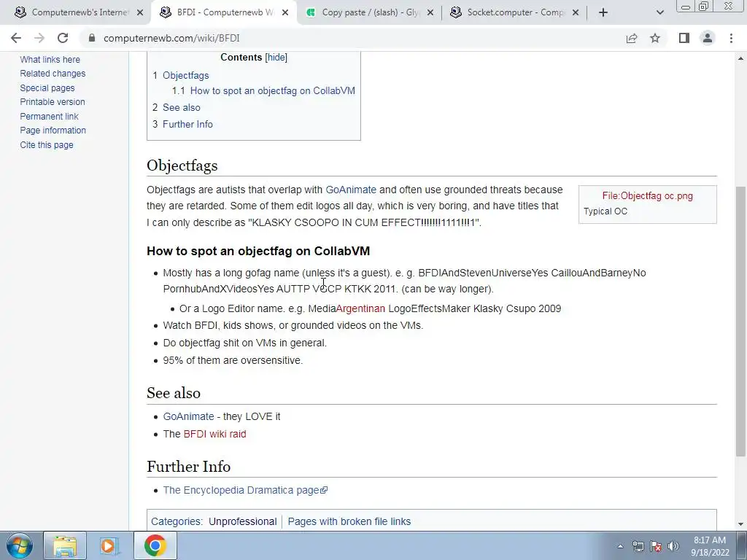Viewport: 747px width, 560px height.
Task: Open the What links here sidebar link
Action: pos(50,60)
